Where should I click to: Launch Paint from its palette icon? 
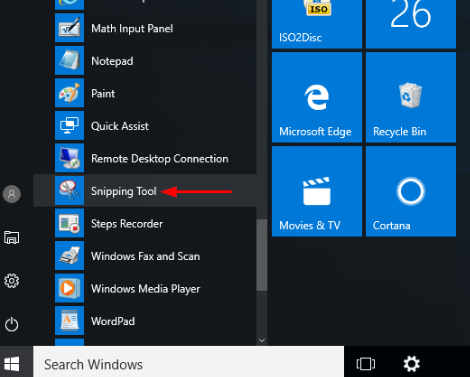69,93
